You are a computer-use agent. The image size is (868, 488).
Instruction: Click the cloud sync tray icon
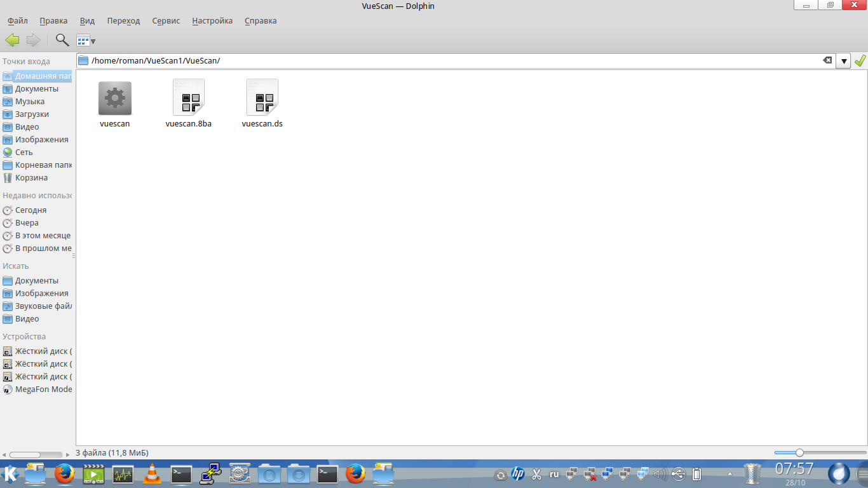501,475
